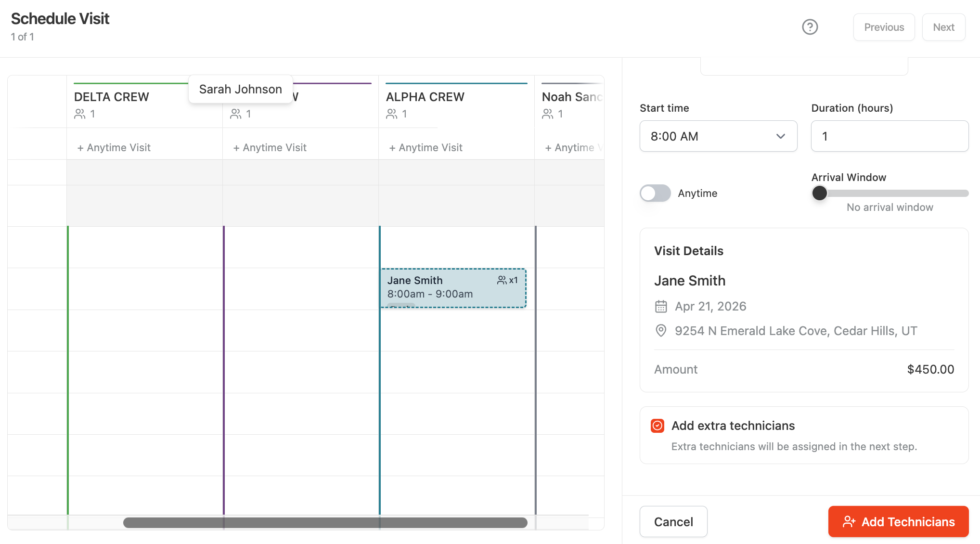Viewport: 980px width, 544px height.
Task: Uncheck Add extra technicians checkbox
Action: pos(657,426)
